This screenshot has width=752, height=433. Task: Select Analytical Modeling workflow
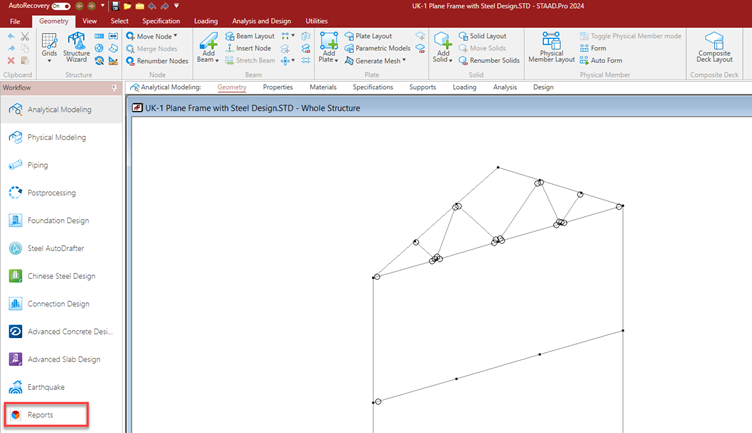pos(61,109)
